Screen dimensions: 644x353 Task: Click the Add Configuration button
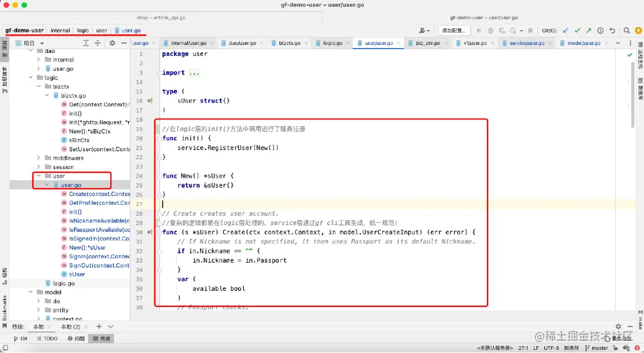click(454, 30)
